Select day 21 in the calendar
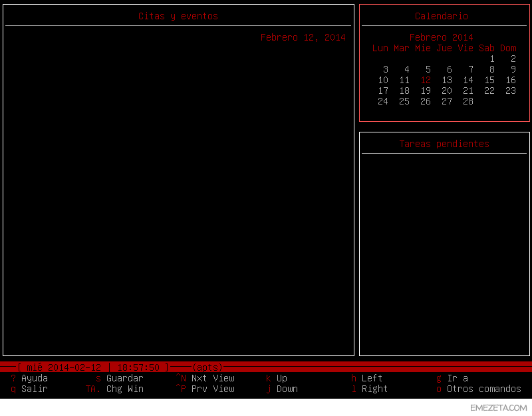 [468, 91]
